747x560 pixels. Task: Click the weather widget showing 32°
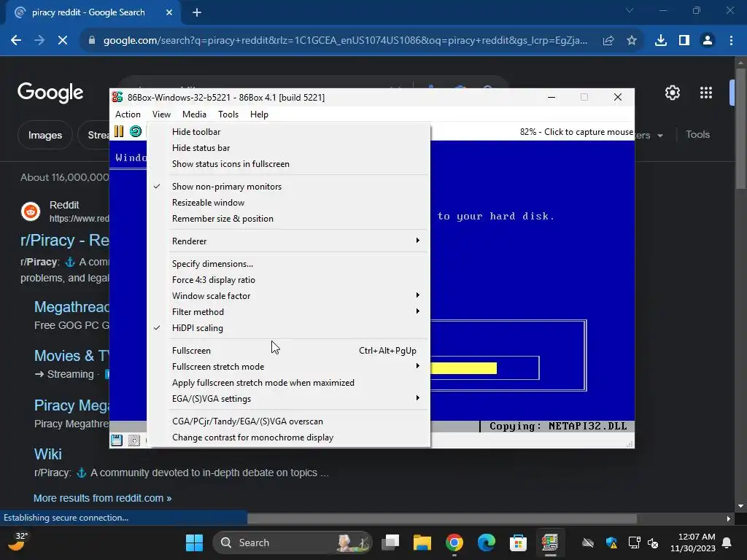(18, 542)
